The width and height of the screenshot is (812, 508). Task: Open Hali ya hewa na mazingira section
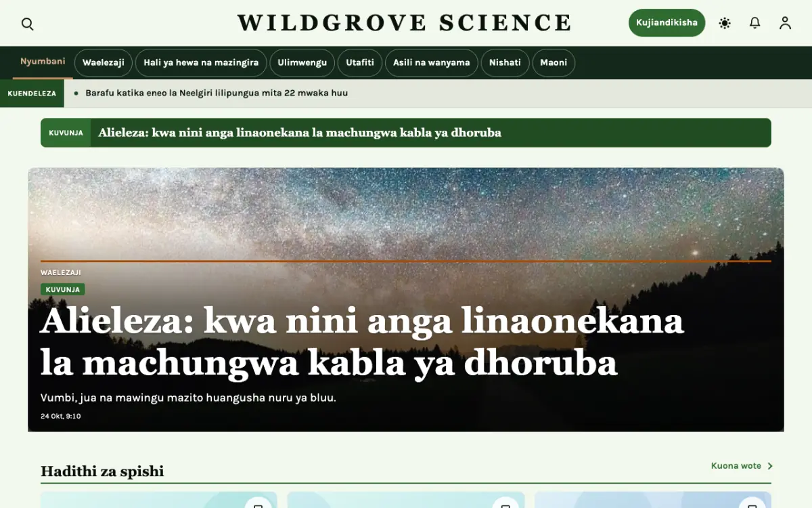click(201, 62)
